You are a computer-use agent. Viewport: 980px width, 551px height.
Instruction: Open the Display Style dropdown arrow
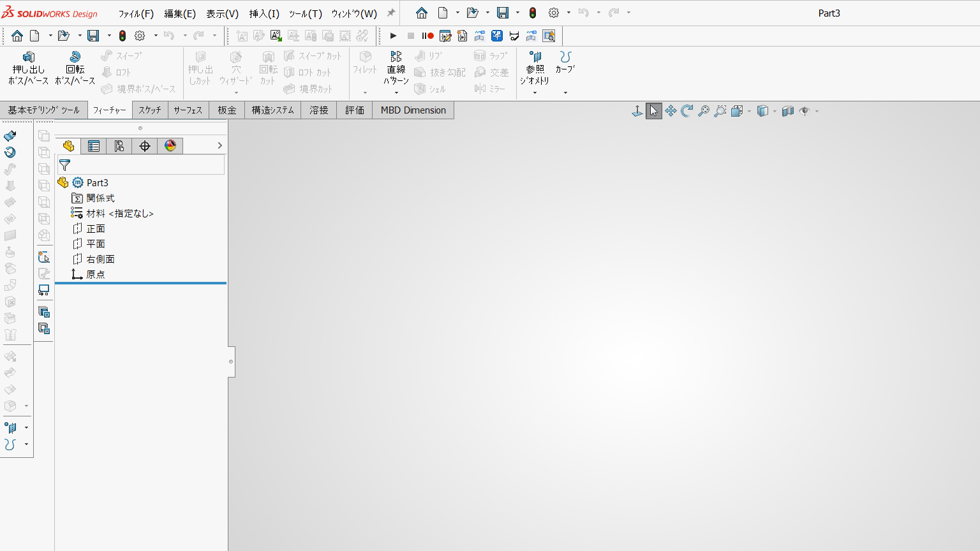[x=775, y=112]
